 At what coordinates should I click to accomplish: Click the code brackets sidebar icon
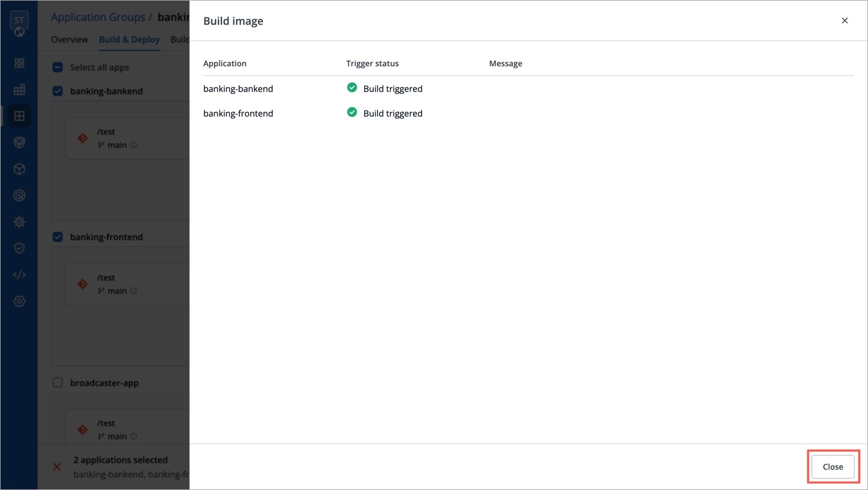click(x=19, y=274)
